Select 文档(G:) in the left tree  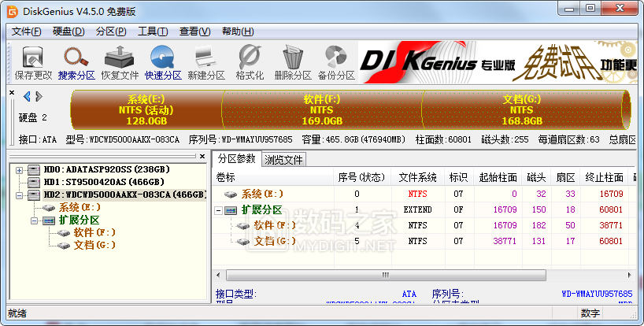(x=94, y=245)
